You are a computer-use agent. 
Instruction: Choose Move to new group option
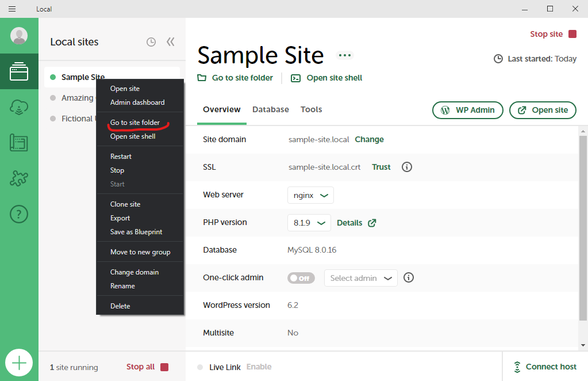tap(140, 252)
